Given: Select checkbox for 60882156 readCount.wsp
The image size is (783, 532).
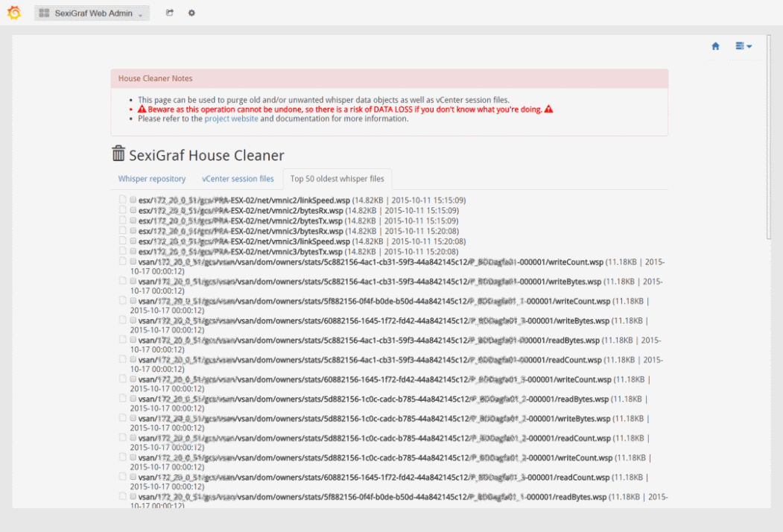Looking at the screenshot, I should [133, 477].
